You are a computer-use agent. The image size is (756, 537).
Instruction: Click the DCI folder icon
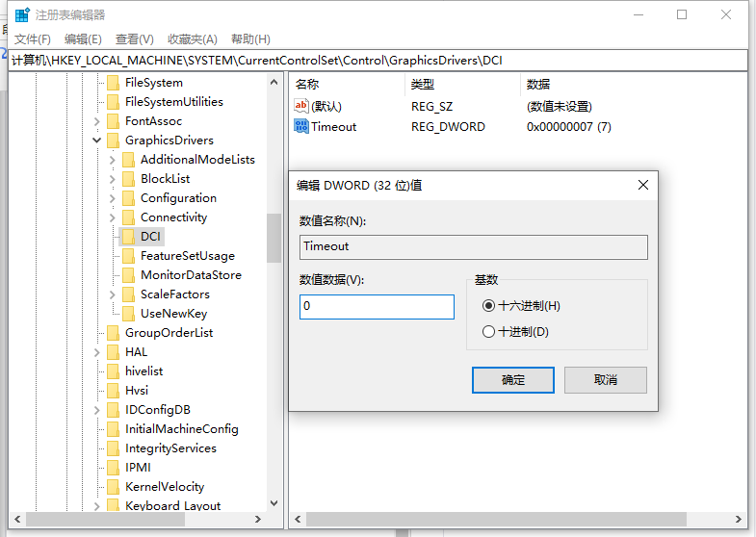128,237
